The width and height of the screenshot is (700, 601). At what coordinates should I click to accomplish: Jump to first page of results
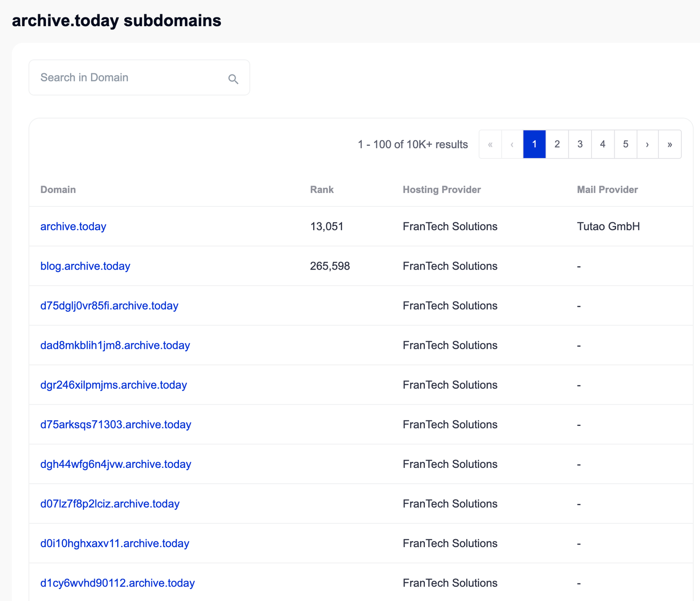click(x=490, y=144)
